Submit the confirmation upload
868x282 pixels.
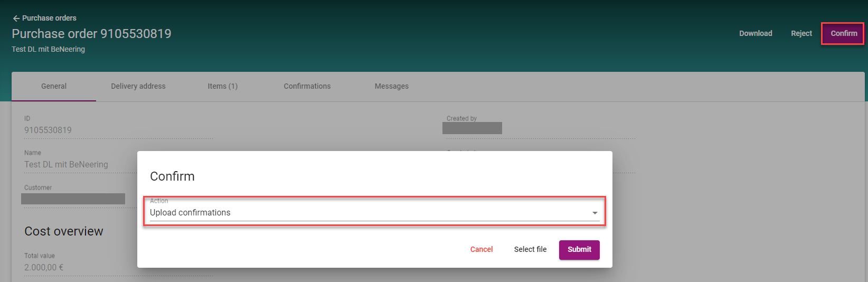pos(579,249)
